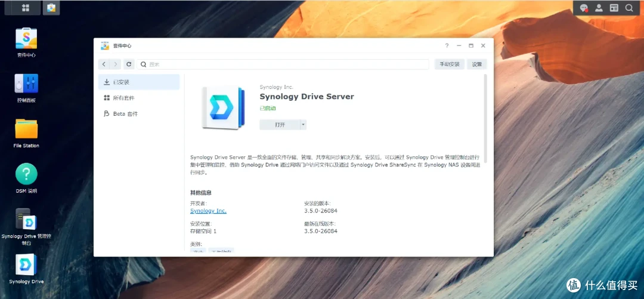644x299 pixels.
Task: Click the package detail vertical scrollbar
Action: coord(485,118)
